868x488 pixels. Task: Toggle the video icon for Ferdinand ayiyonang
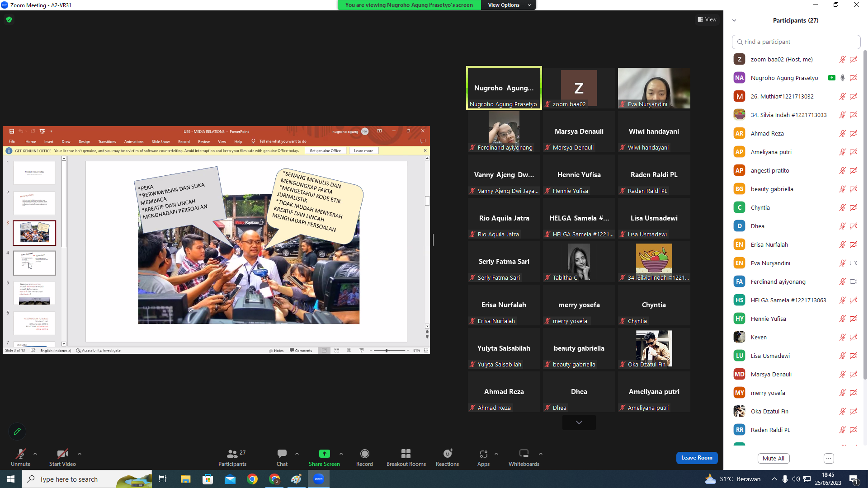point(854,282)
